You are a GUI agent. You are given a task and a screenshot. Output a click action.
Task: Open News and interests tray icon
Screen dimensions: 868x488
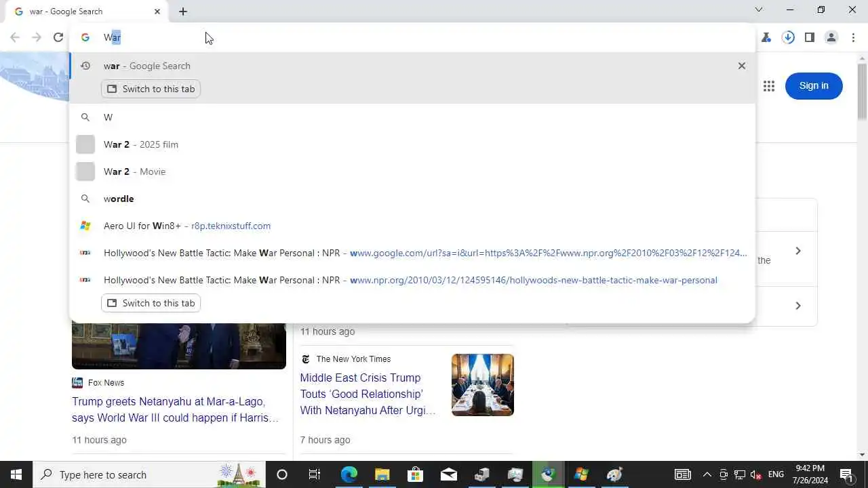coord(683,474)
